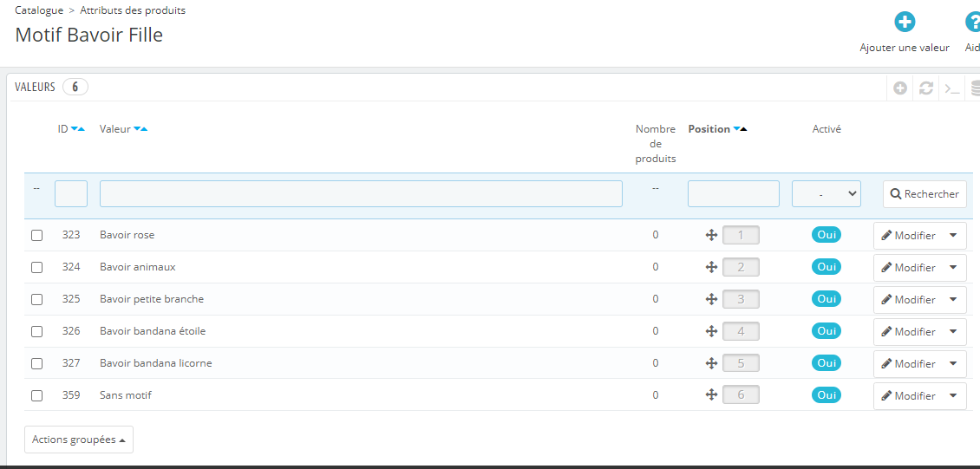Focus the Position filter field
This screenshot has width=980, height=469.
point(734,193)
